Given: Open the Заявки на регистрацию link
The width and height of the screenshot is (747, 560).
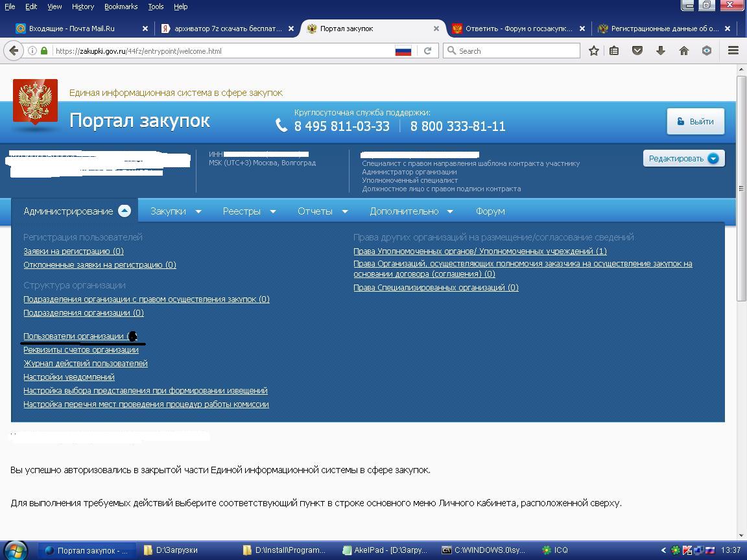Looking at the screenshot, I should coord(73,251).
